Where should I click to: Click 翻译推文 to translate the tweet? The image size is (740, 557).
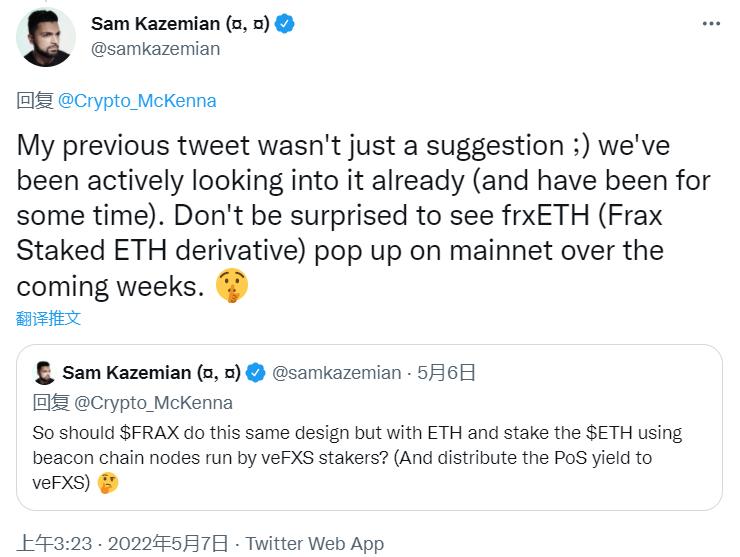pyautogui.click(x=48, y=319)
